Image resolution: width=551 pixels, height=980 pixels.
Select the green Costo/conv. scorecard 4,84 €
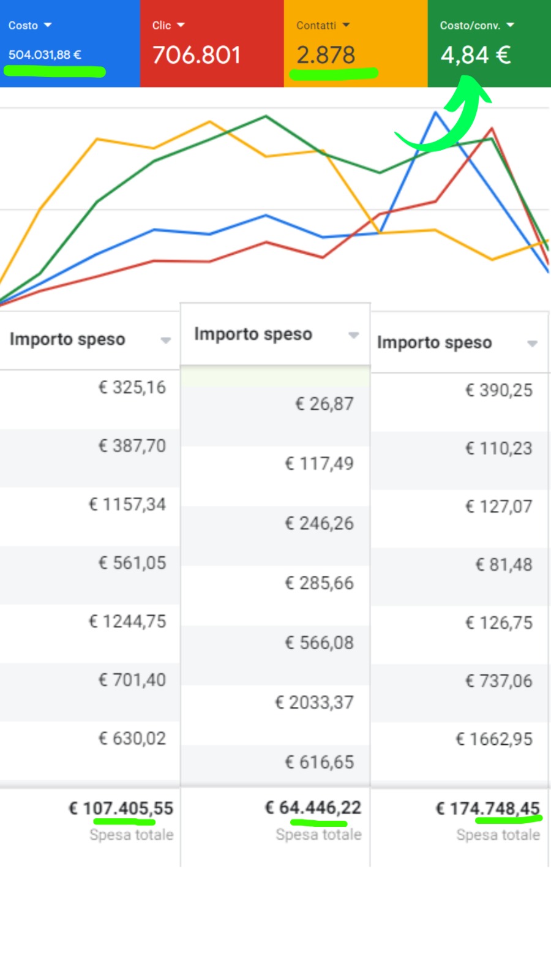click(x=489, y=43)
